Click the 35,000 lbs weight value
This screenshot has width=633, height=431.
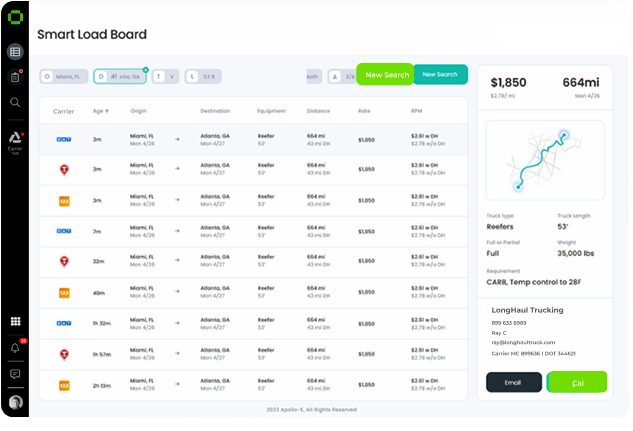[576, 253]
